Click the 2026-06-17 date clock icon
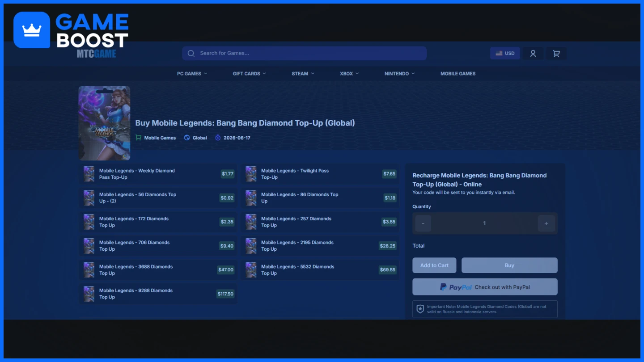644x362 pixels. click(x=218, y=138)
